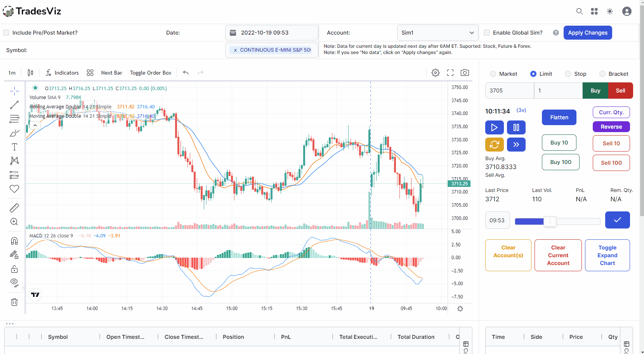Select the crosshair cursor tool

pos(14,91)
